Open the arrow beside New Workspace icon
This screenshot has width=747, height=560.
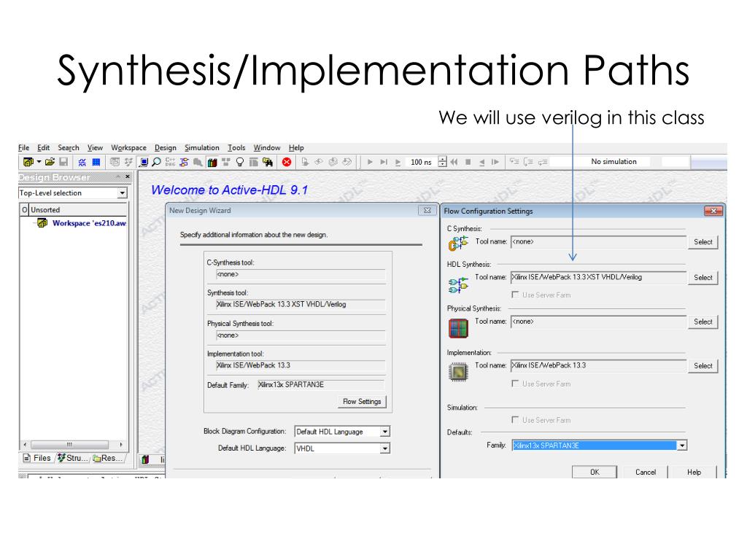tap(39, 162)
